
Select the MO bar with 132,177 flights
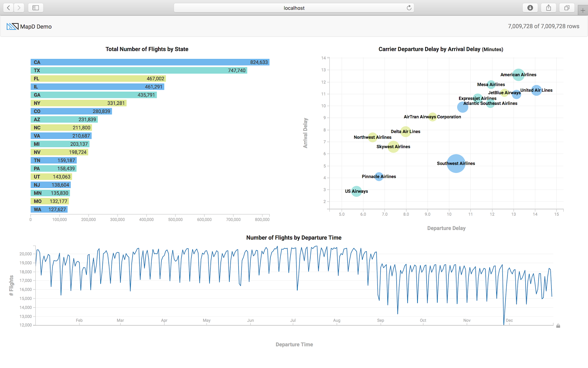pyautogui.click(x=50, y=201)
